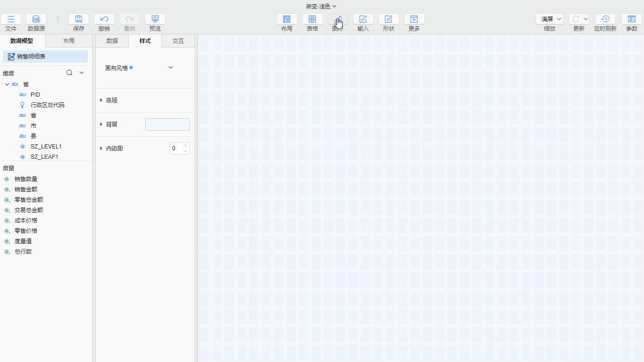Open the 形状 shape tool icon
Viewport: 644px width, 362px height.
pos(388,19)
